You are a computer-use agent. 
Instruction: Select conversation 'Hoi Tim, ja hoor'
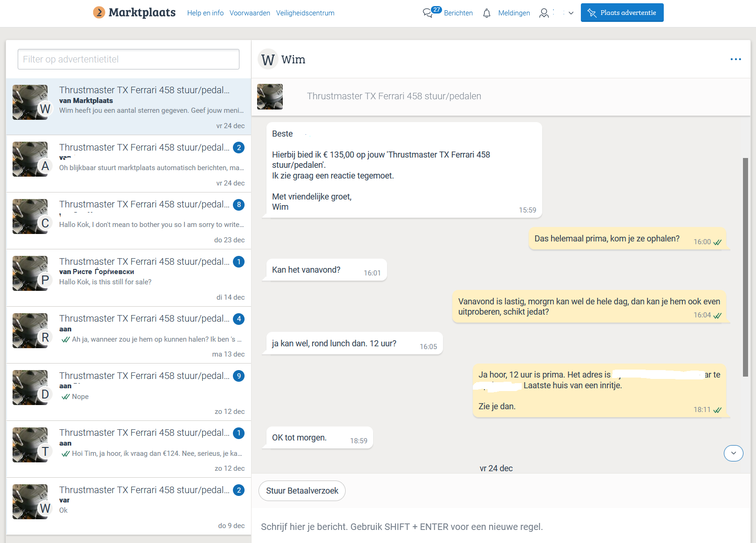pos(129,449)
